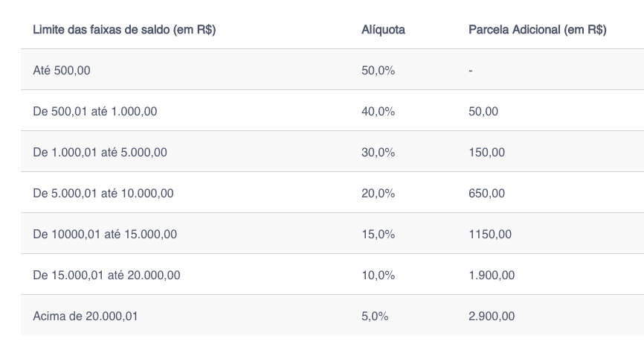Click 'Acima de 20.000,01' range cell
The image size is (644, 350).
click(85, 316)
